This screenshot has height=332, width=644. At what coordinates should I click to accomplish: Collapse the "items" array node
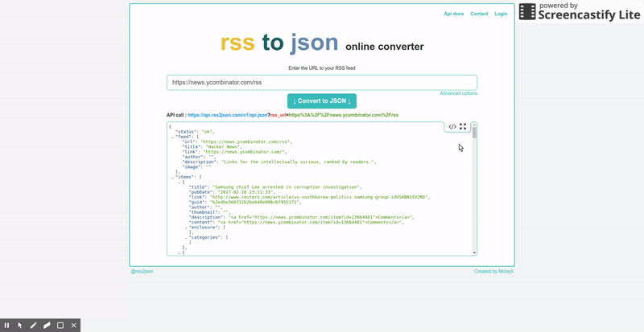(x=172, y=178)
